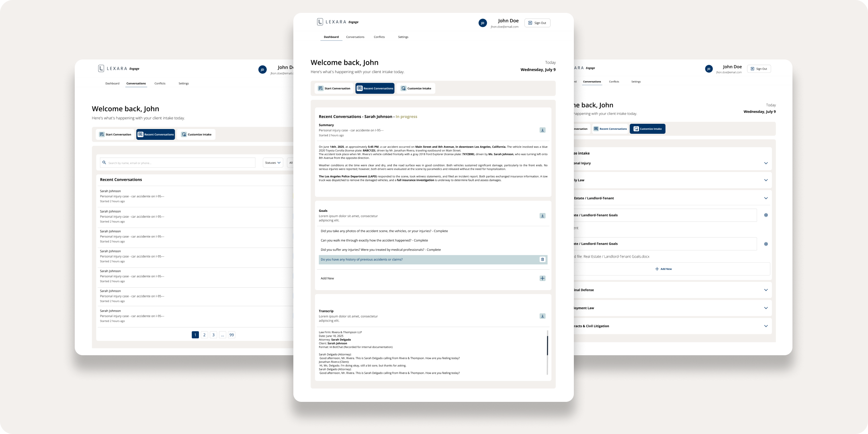The width and height of the screenshot is (868, 434).
Task: Click the search magnifier icon in conversations
Action: (x=104, y=163)
